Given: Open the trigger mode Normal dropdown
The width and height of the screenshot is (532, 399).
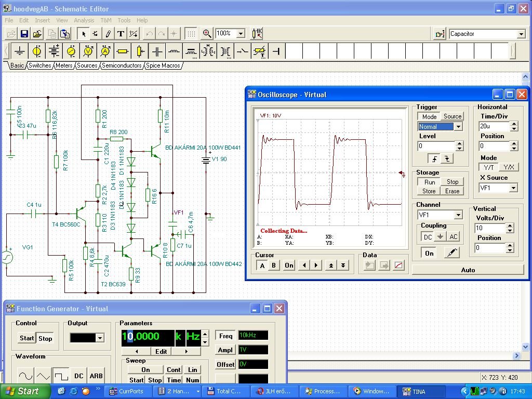Looking at the screenshot, I should [x=458, y=127].
